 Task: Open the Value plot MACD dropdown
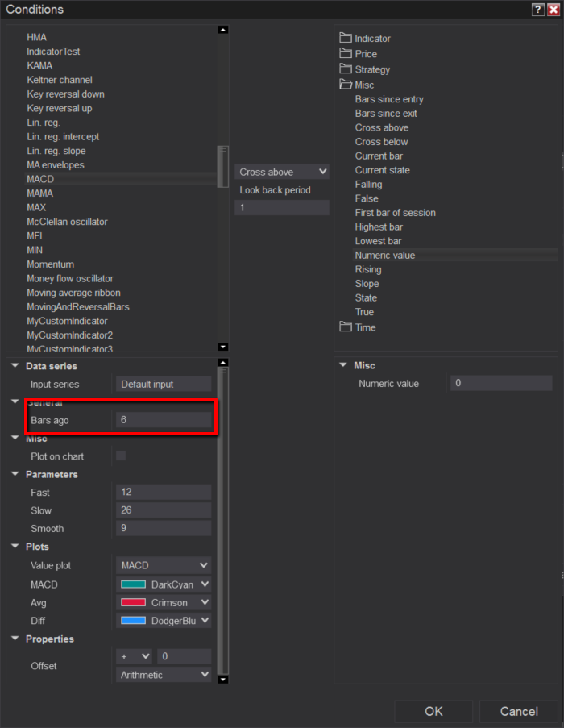click(164, 565)
